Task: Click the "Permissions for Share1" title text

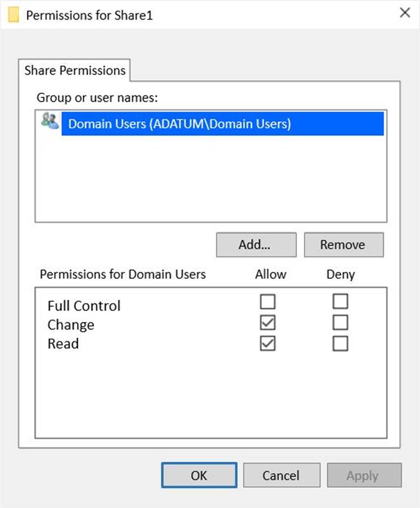Action: (x=89, y=15)
